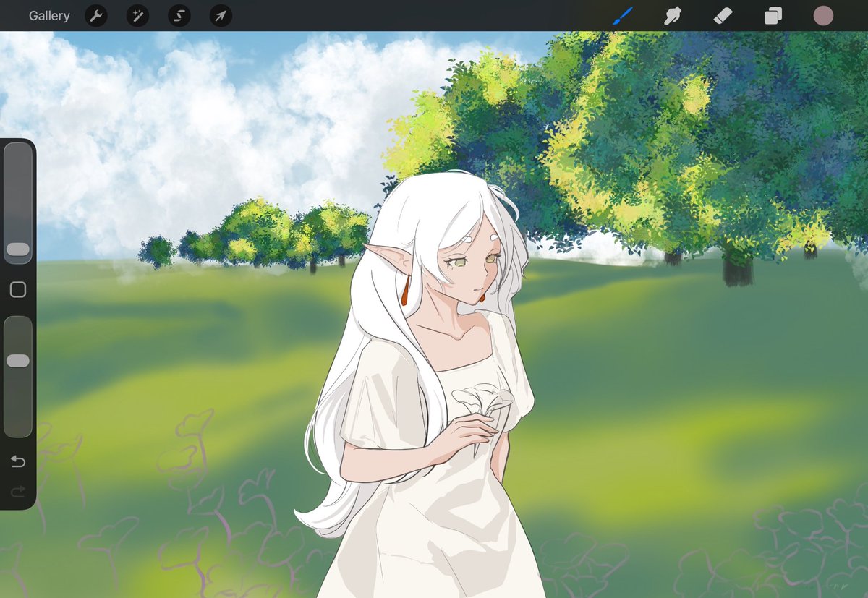Open the active color swatch picker
868x598 pixels.
coord(822,15)
